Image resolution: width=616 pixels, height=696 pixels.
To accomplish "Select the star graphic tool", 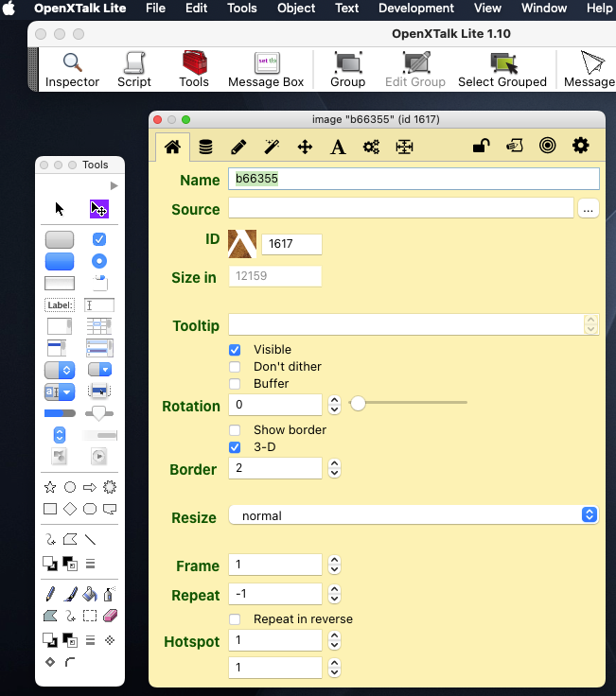I will click(50, 487).
